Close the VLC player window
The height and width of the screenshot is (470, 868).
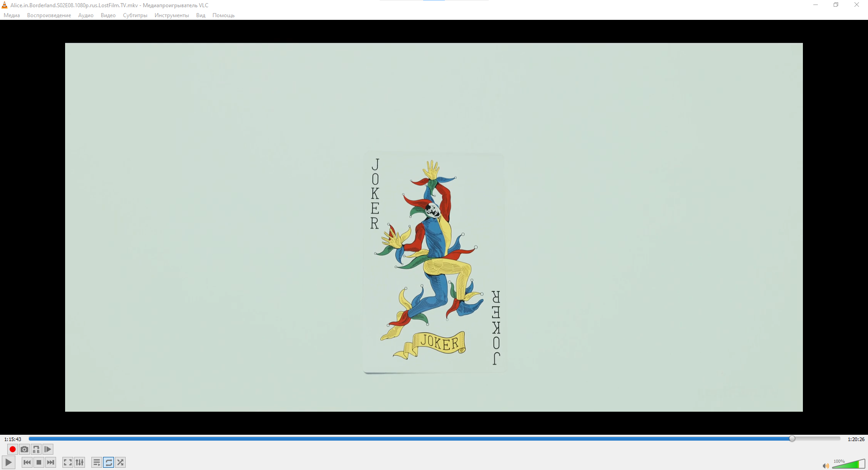(857, 5)
